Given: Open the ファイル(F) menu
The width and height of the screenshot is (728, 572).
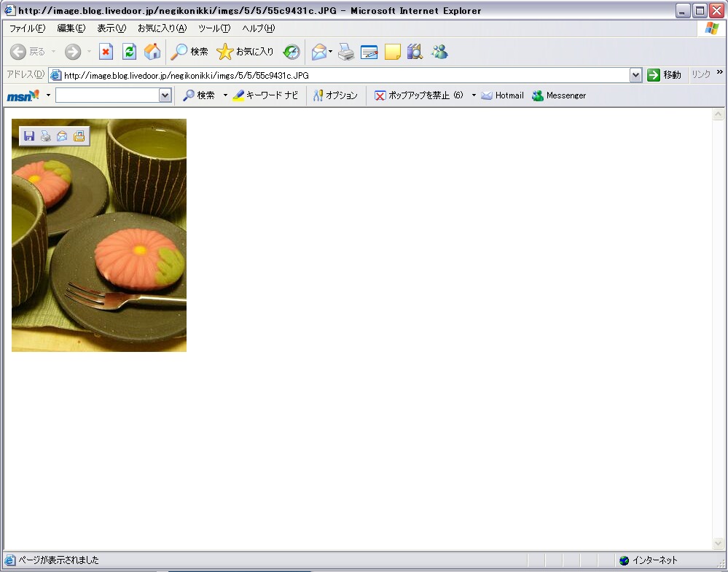Looking at the screenshot, I should [28, 28].
